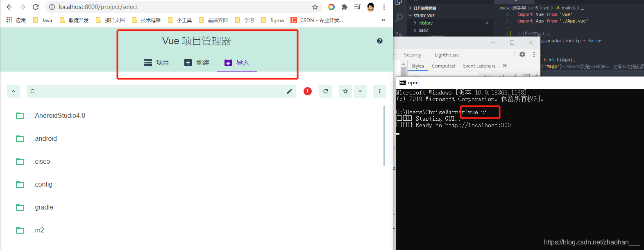Open the colorful ring Chrome extension
Screen dimensions: 644x250
(331, 7)
